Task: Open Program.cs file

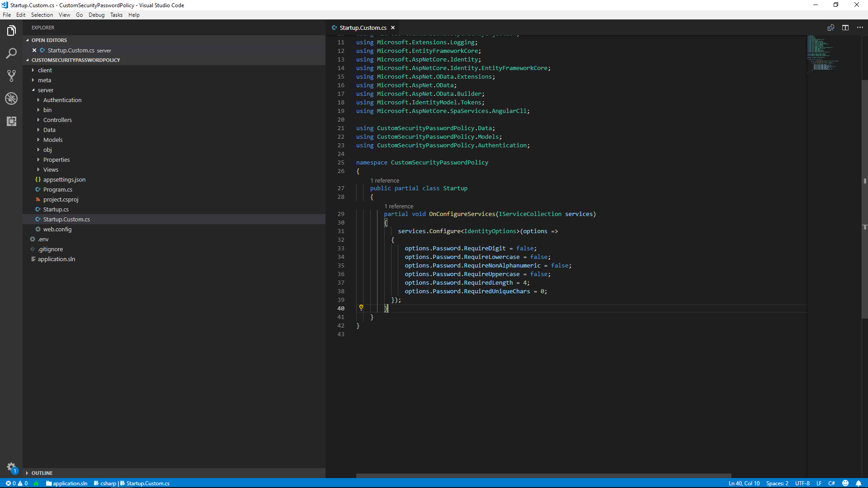Action: [174, 189]
